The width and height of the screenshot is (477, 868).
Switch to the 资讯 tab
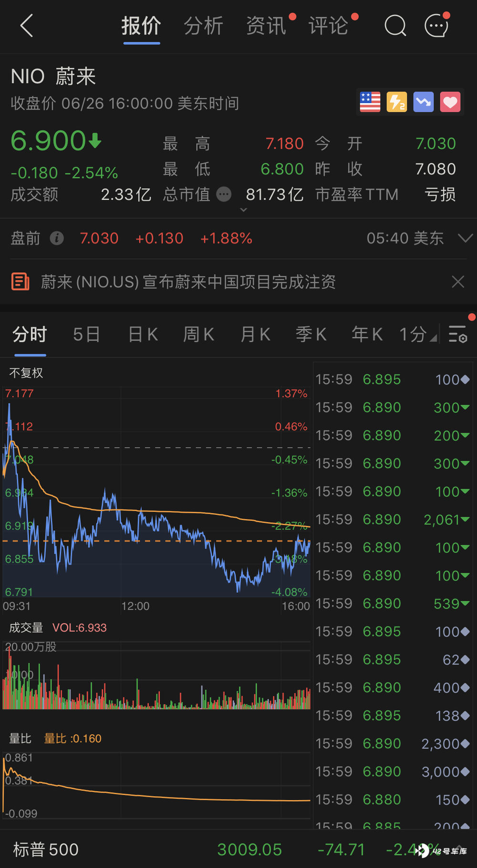click(266, 26)
